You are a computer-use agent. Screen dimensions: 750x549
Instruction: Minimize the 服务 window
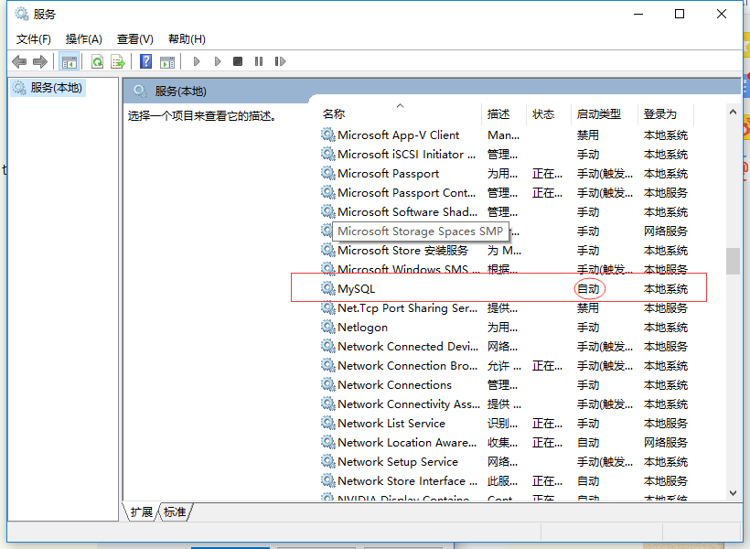coord(638,14)
